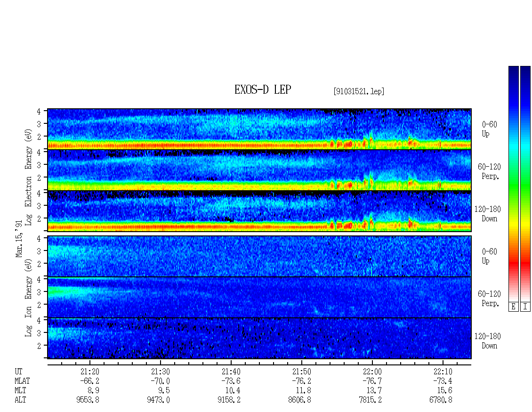Click the MLT value 10.4
Image resolution: width=532 pixels, height=412 pixels.
pyautogui.click(x=233, y=391)
